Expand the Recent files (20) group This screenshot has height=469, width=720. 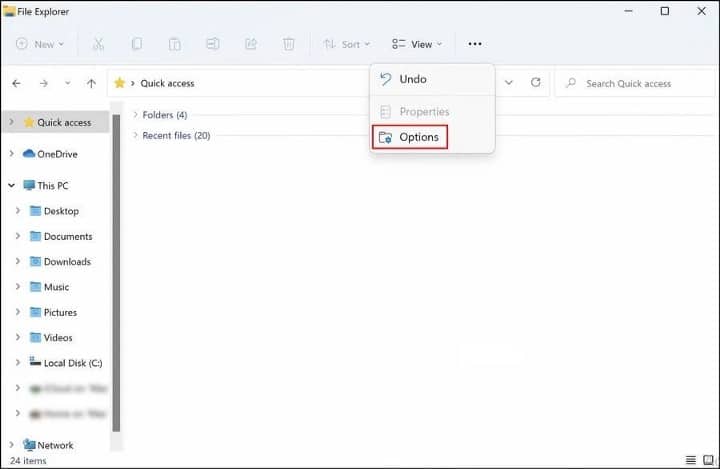coord(135,135)
